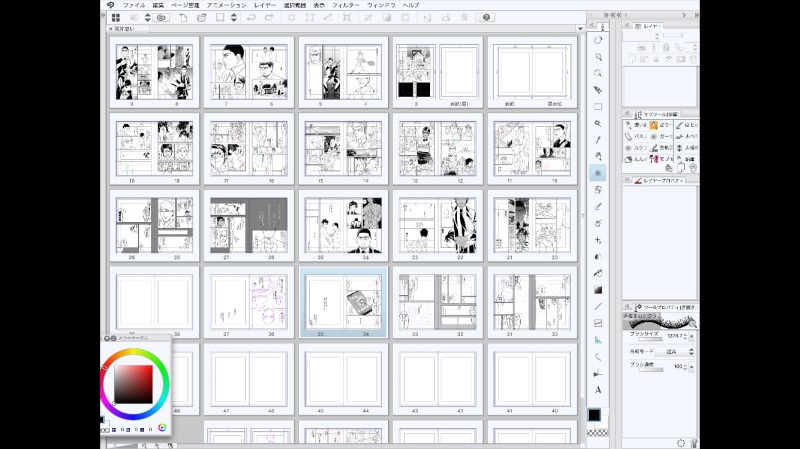
Task: Click the brush size stepper arrows
Action: tap(685, 336)
